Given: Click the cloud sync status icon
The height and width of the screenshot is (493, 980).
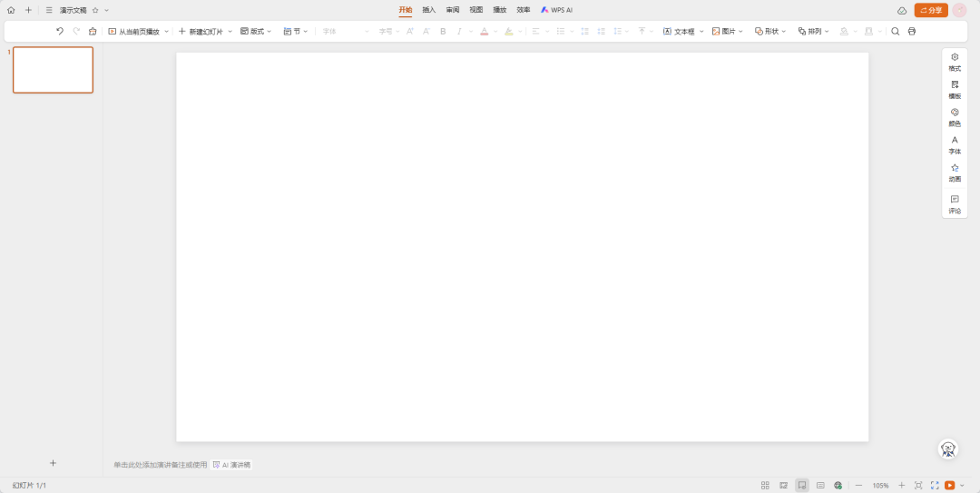Looking at the screenshot, I should [x=902, y=10].
